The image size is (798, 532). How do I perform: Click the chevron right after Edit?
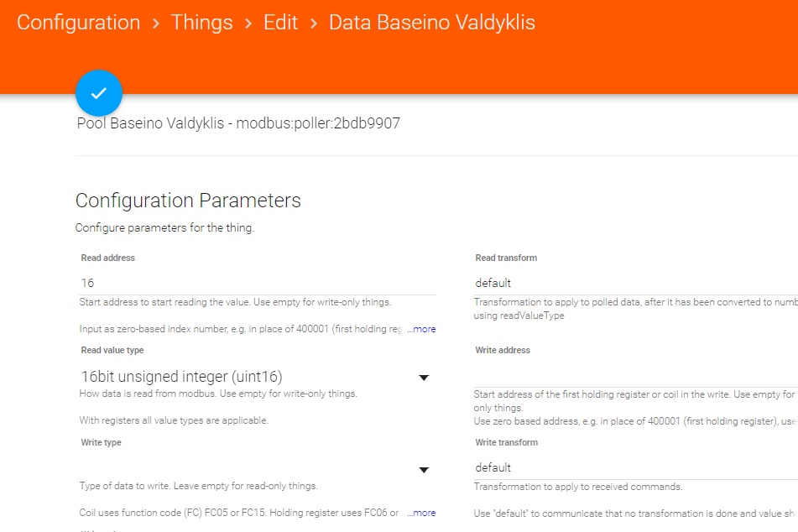[x=314, y=23]
